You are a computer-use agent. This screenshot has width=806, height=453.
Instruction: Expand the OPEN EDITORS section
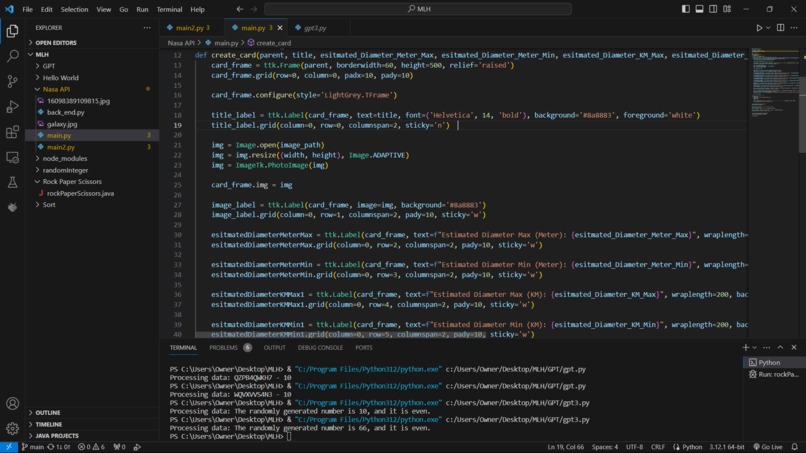point(56,43)
